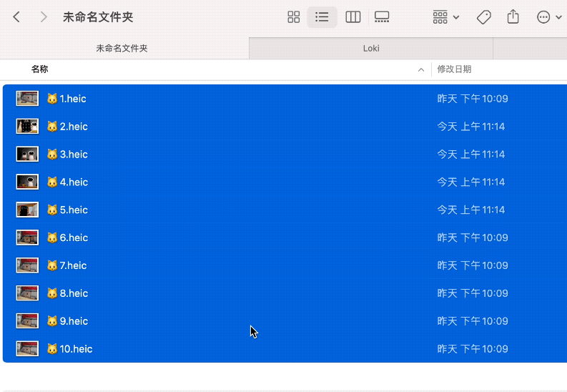Screen dimensions: 567x392
Task: Sort by the 名称 column header
Action: pos(40,69)
